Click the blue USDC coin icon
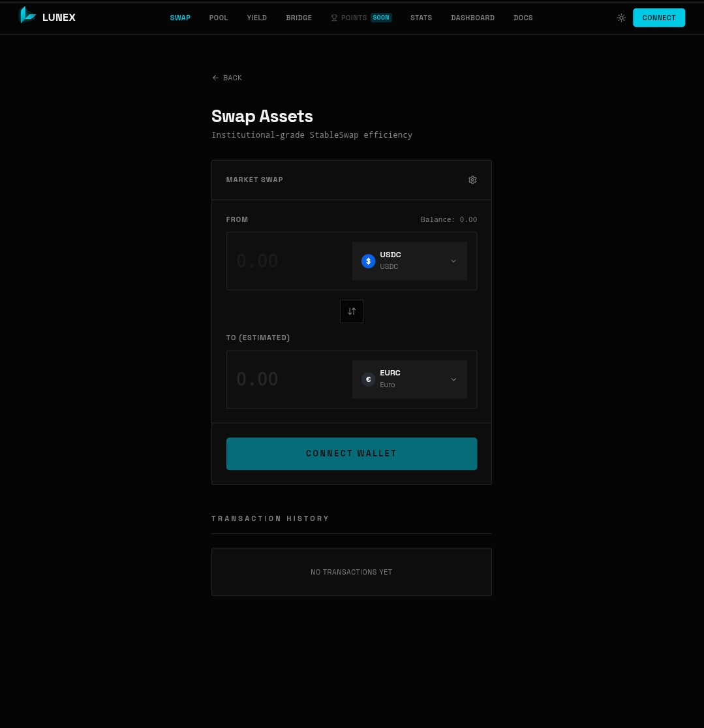The image size is (704, 728). click(x=368, y=261)
